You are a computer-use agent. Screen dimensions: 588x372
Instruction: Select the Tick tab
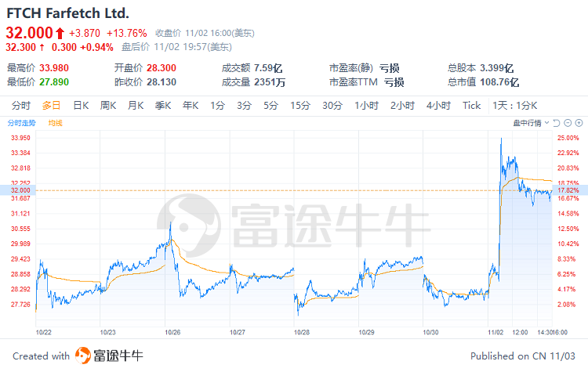pos(471,106)
